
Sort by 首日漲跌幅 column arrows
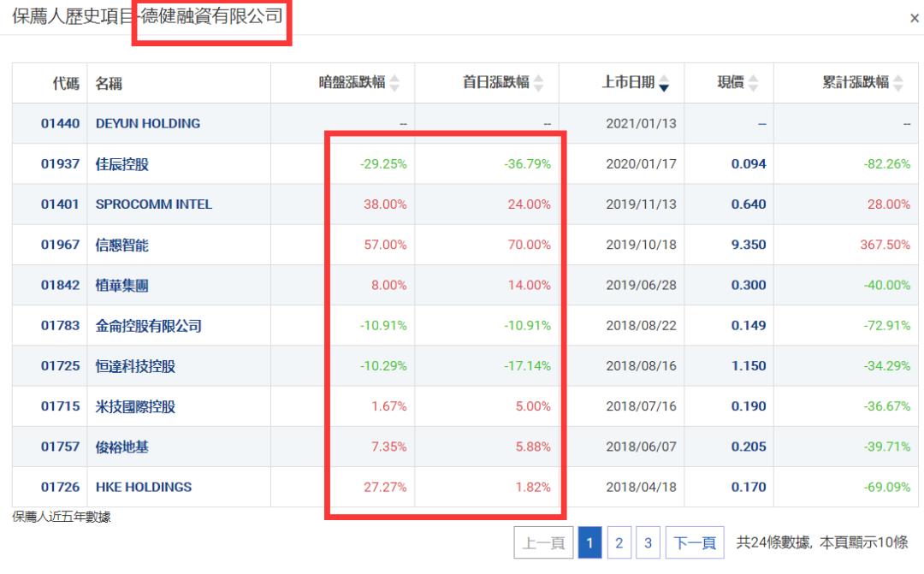(x=538, y=83)
